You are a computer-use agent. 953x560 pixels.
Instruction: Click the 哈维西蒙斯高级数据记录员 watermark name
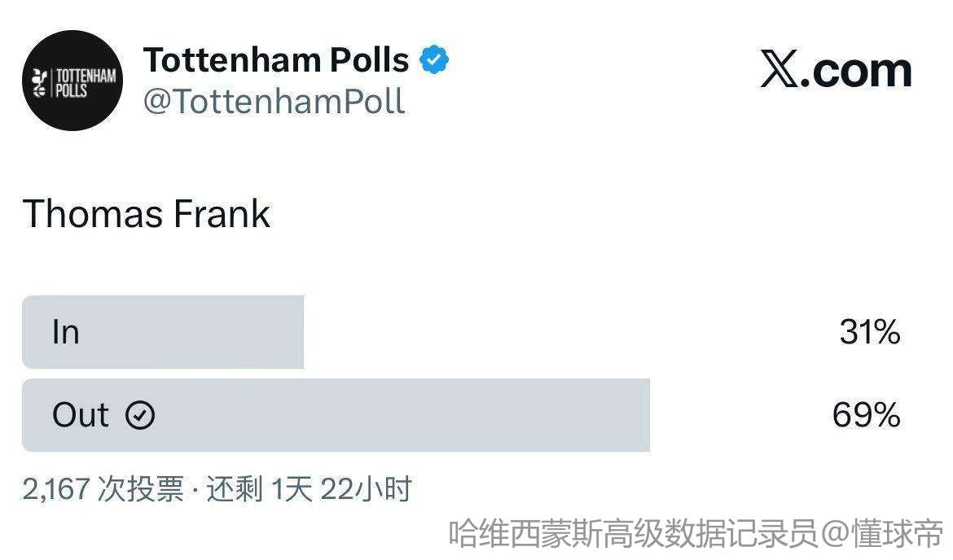click(x=633, y=535)
